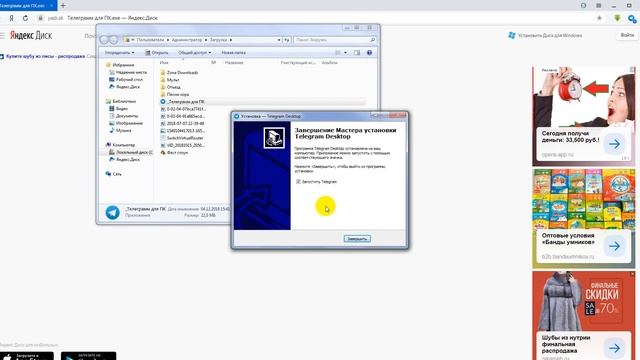640x360 pixels.
Task: Open the green download arrow extension
Action: point(617,18)
